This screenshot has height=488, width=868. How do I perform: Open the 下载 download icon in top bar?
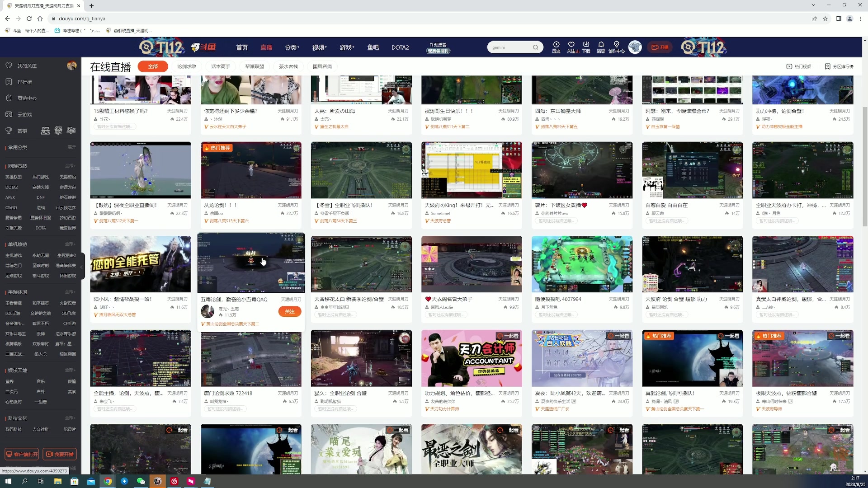coord(586,47)
